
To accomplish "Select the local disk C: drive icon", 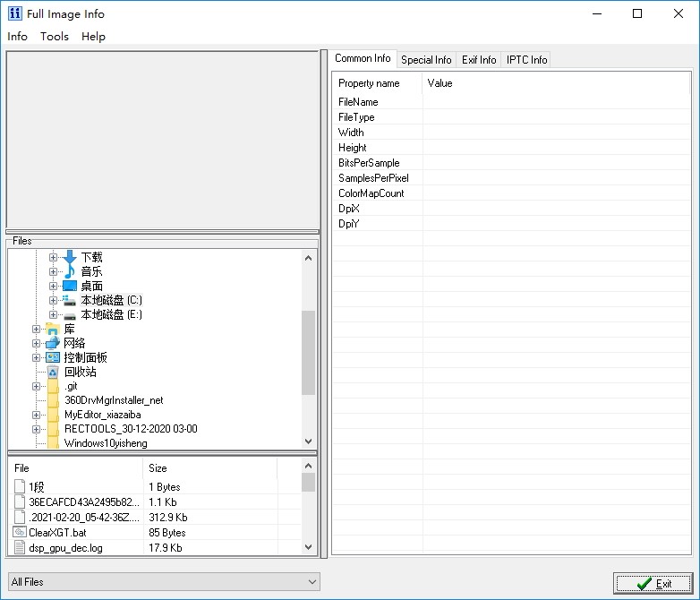I will coord(69,300).
